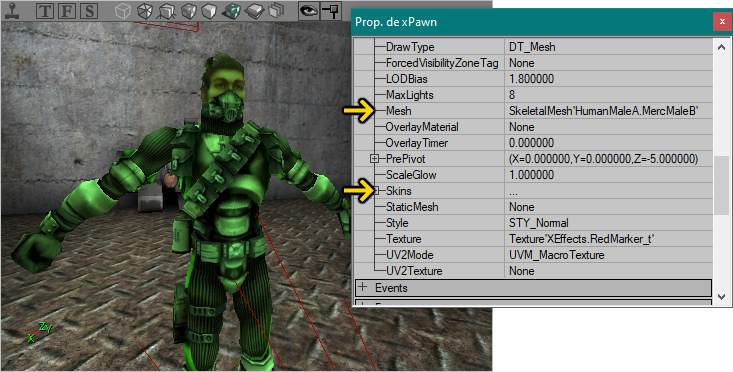Click the properties scrollbar up arrow
Viewport: 733px width, 372px height.
[x=721, y=47]
